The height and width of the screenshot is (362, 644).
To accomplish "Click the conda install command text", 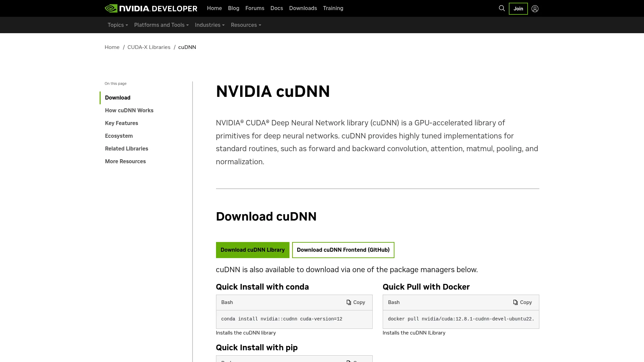I will tap(282, 319).
